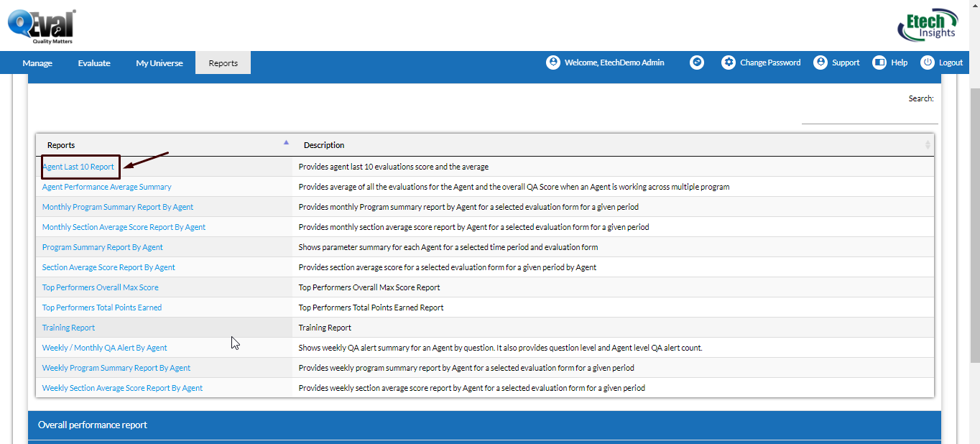Click the Etech Insights logo

click(928, 27)
